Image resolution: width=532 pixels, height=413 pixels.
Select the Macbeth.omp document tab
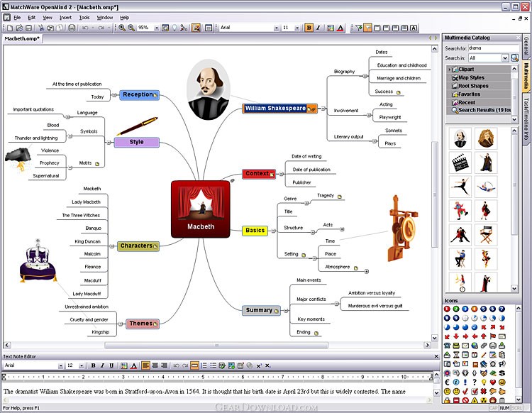[22, 39]
